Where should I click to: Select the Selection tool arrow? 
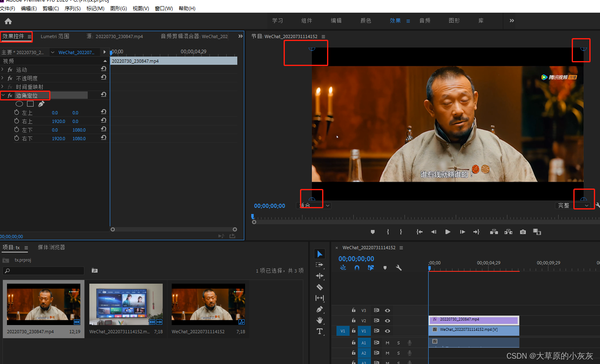[x=320, y=254]
